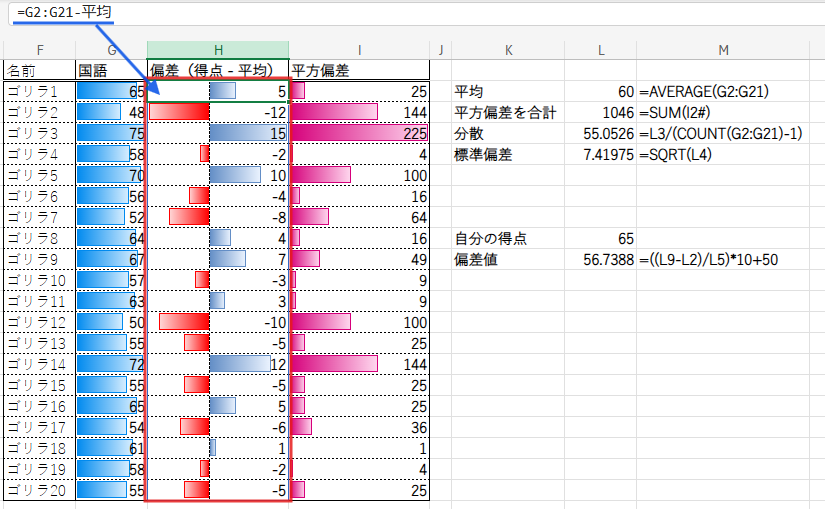Click the 平方偏差を合計 label cell
The width and height of the screenshot is (825, 509).
[508, 112]
